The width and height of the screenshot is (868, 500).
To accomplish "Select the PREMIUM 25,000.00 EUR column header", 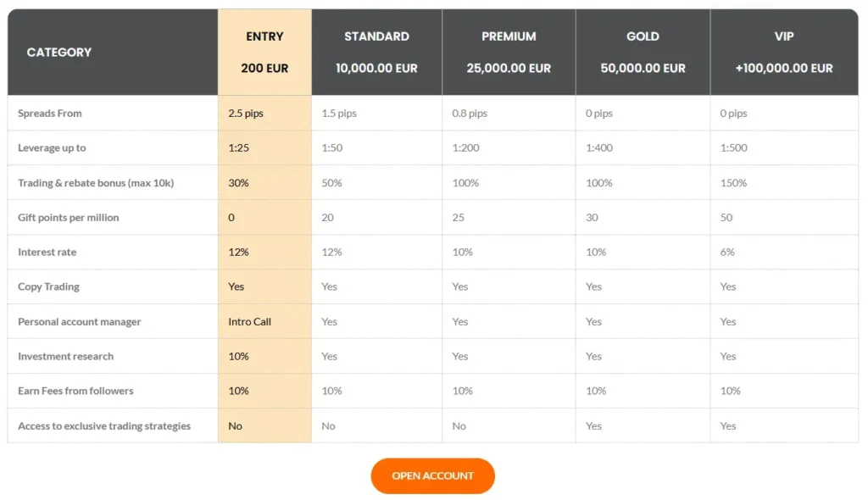I will coord(509,52).
